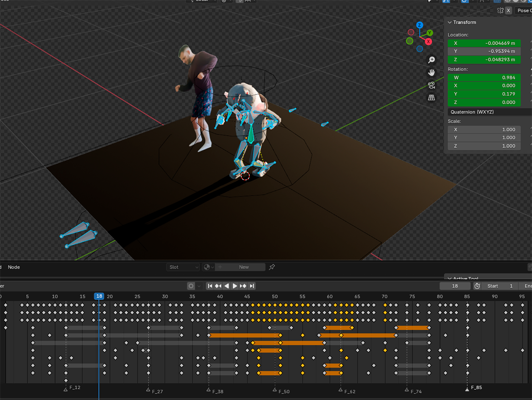Jump to the first frame

pyautogui.click(x=210, y=286)
